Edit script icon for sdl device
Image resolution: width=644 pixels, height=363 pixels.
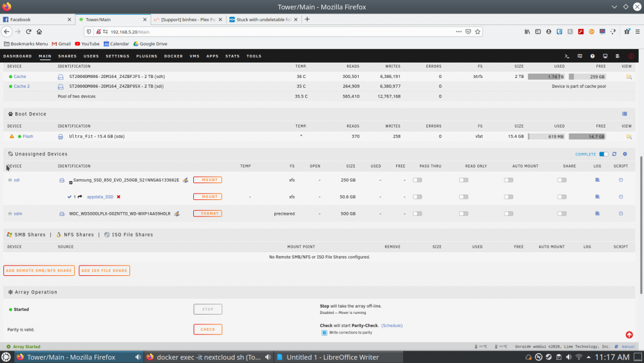[x=621, y=180]
